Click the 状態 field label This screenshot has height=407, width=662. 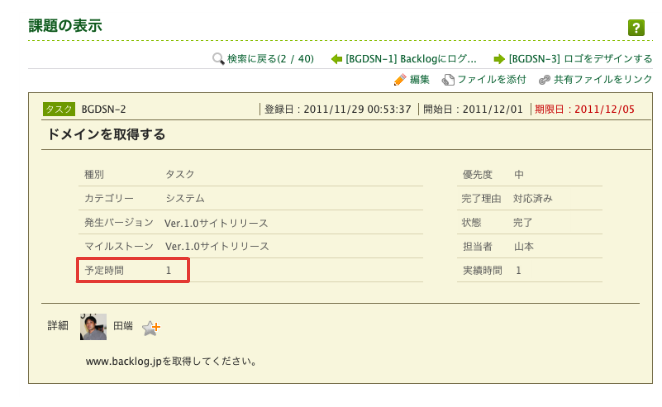click(472, 222)
